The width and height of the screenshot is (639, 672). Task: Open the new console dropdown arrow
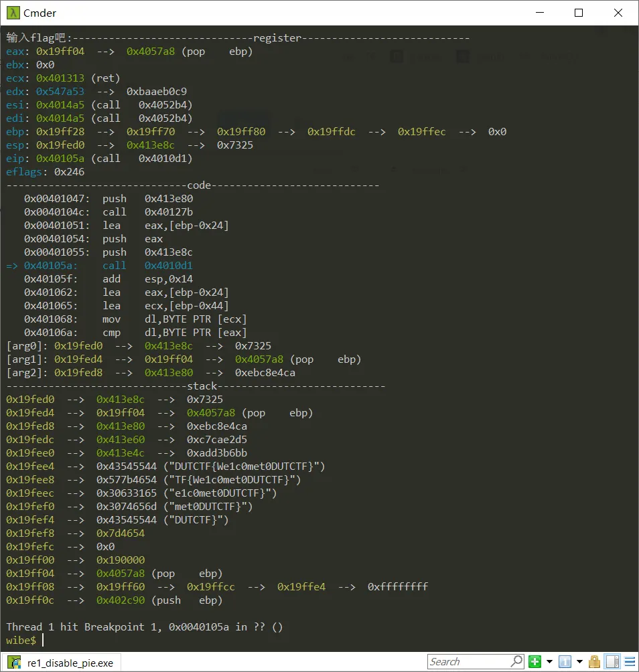click(549, 662)
